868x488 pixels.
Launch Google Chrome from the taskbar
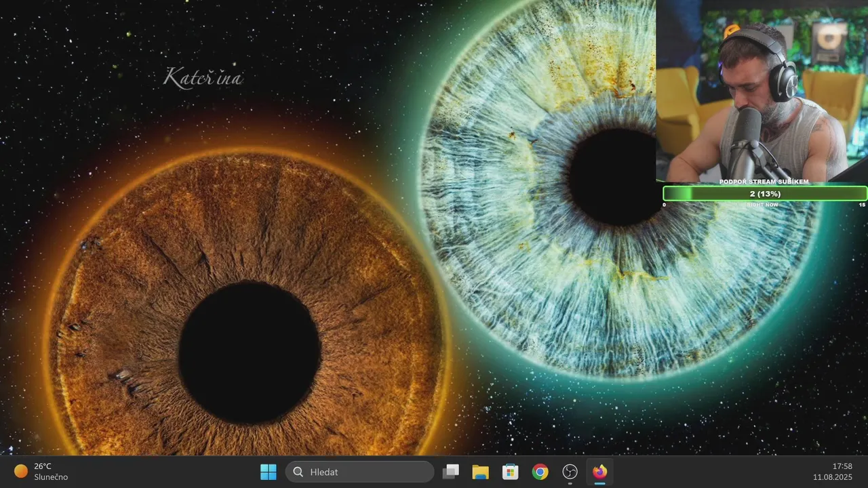click(540, 472)
